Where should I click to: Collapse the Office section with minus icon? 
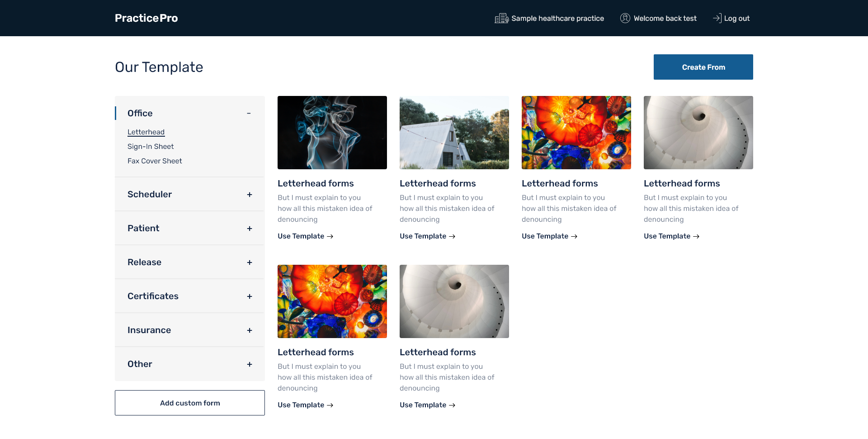(x=249, y=113)
